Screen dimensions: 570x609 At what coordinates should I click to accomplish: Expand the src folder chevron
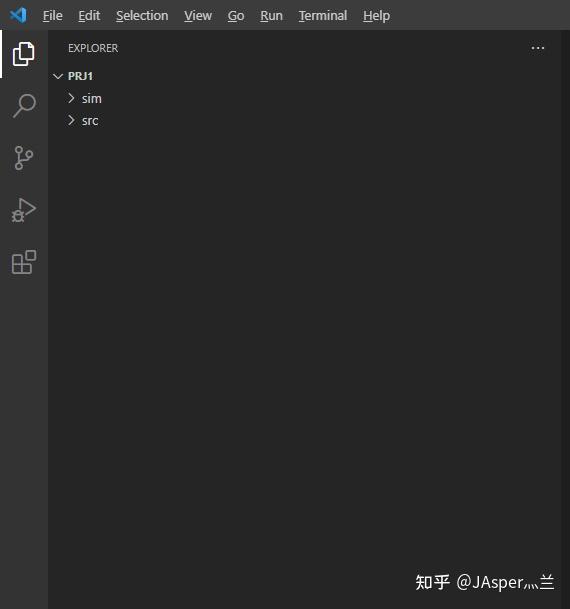pos(71,120)
